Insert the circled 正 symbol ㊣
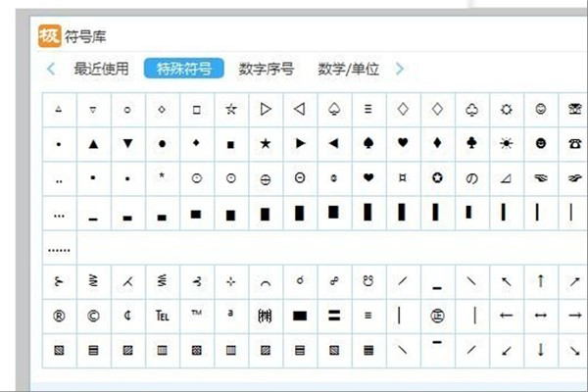 (x=437, y=316)
